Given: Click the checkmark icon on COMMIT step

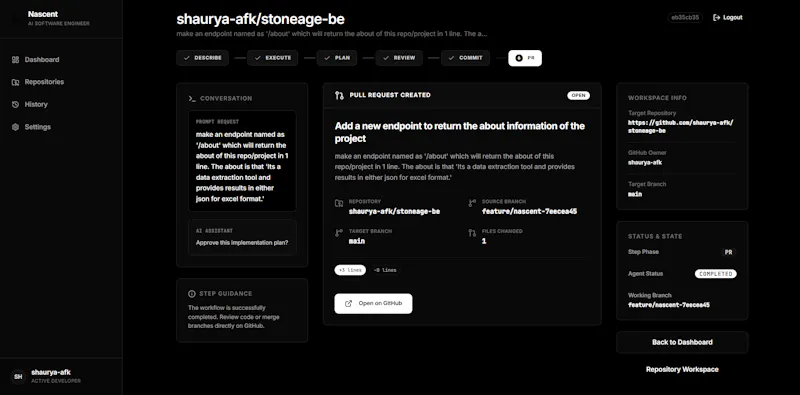Looking at the screenshot, I should [x=452, y=58].
